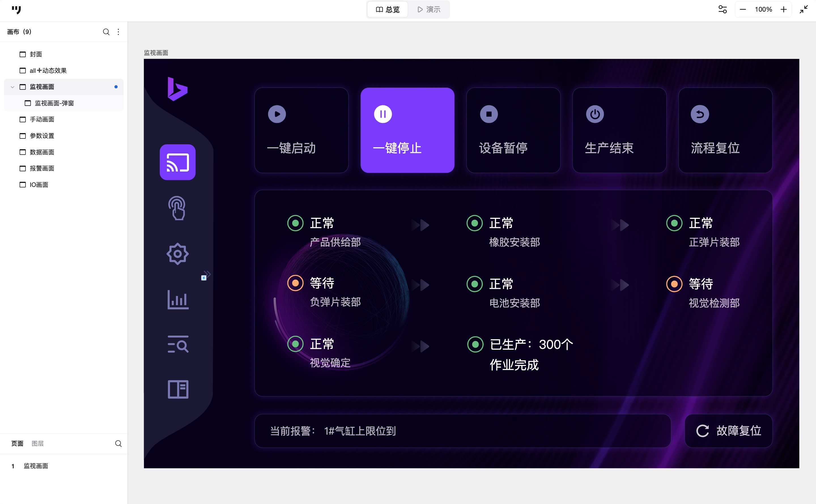816x504 pixels.
Task: Switch to the 演示 presentation tab
Action: [x=429, y=9]
